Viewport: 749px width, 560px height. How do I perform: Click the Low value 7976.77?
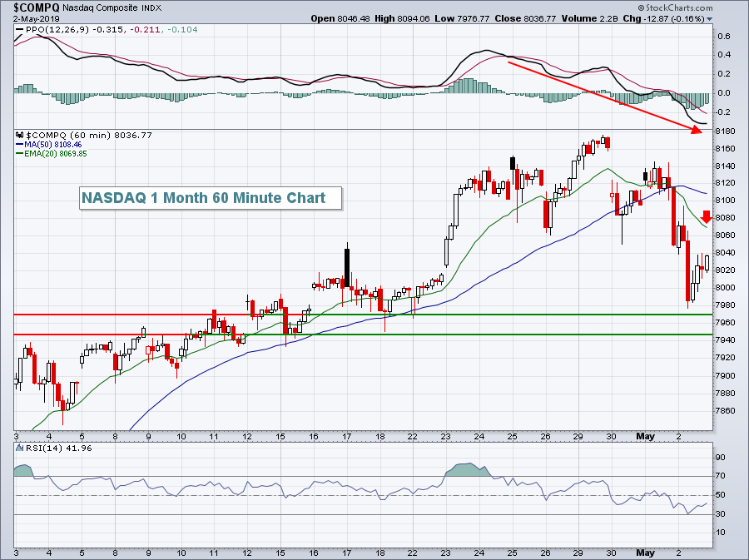[473, 18]
